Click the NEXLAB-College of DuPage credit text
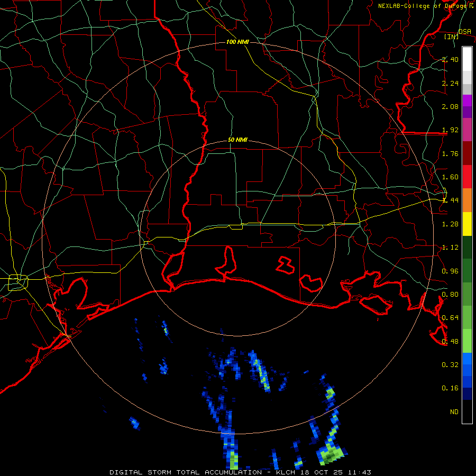The height and width of the screenshot is (476, 476). 424,6
